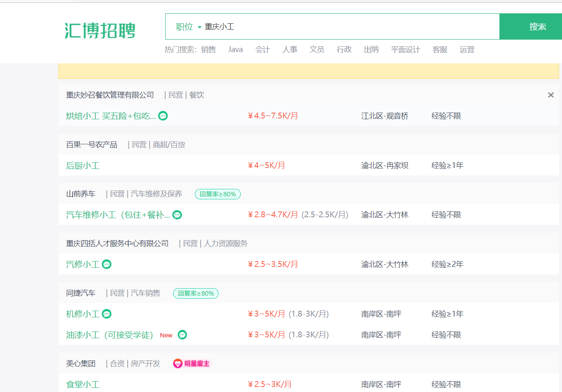562x392 pixels.
Task: Open chat icon beside 烘焙小工 job
Action: 163,116
